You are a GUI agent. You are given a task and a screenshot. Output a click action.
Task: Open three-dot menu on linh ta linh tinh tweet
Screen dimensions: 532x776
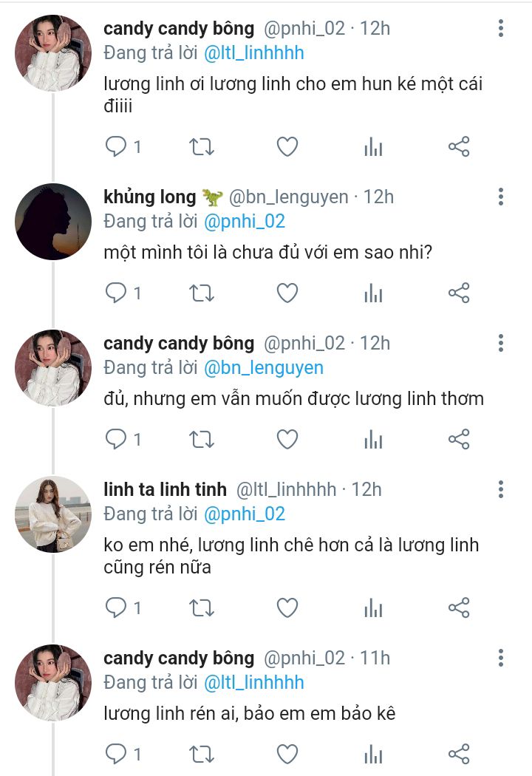pyautogui.click(x=501, y=489)
